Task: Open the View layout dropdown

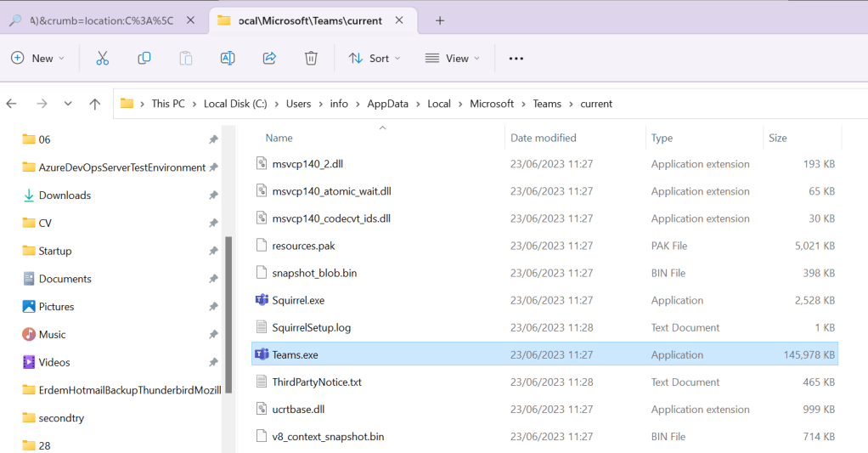Action: coord(453,58)
